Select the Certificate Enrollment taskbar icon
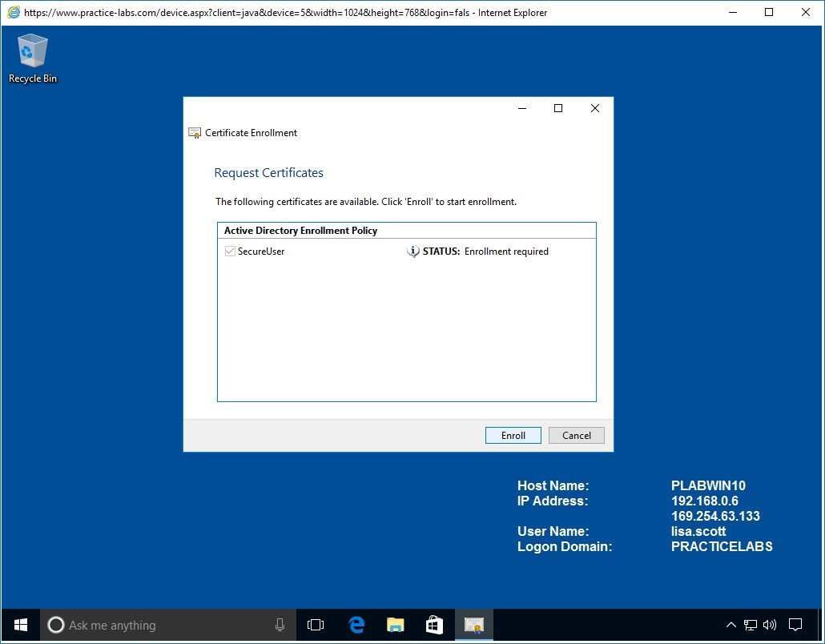Screen dimensions: 825x644 474,625
